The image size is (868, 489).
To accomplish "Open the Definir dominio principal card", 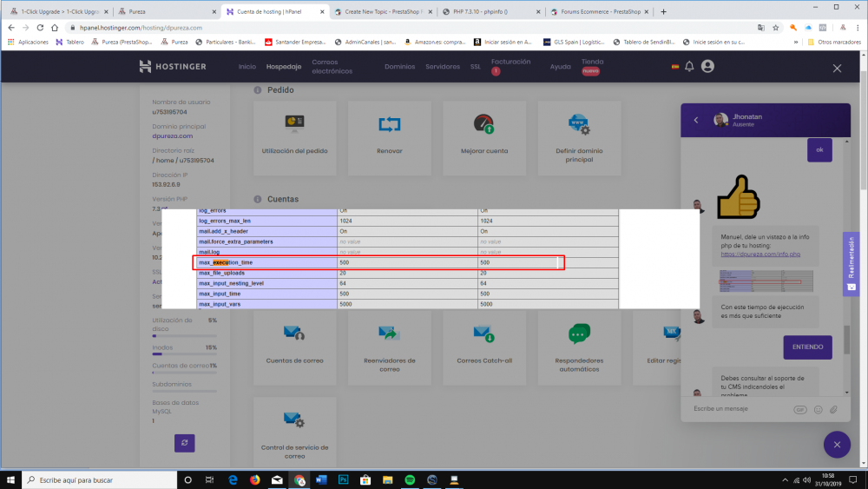I will (579, 138).
